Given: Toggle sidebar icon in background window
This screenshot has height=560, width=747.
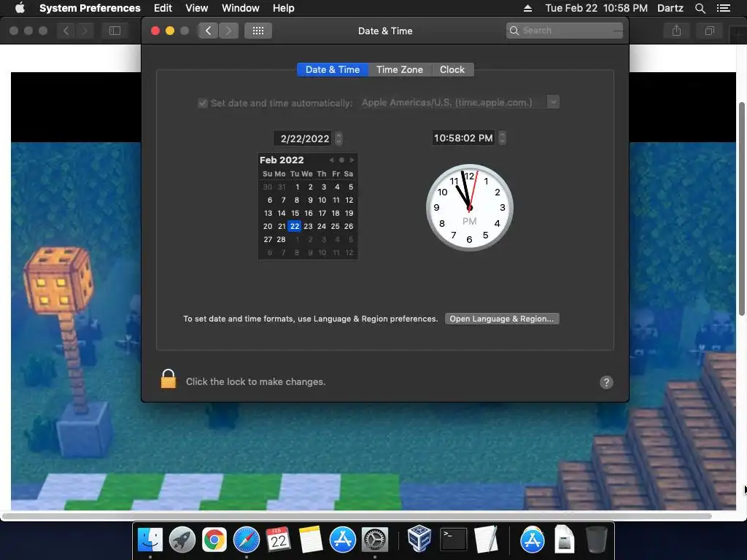Looking at the screenshot, I should [x=115, y=31].
